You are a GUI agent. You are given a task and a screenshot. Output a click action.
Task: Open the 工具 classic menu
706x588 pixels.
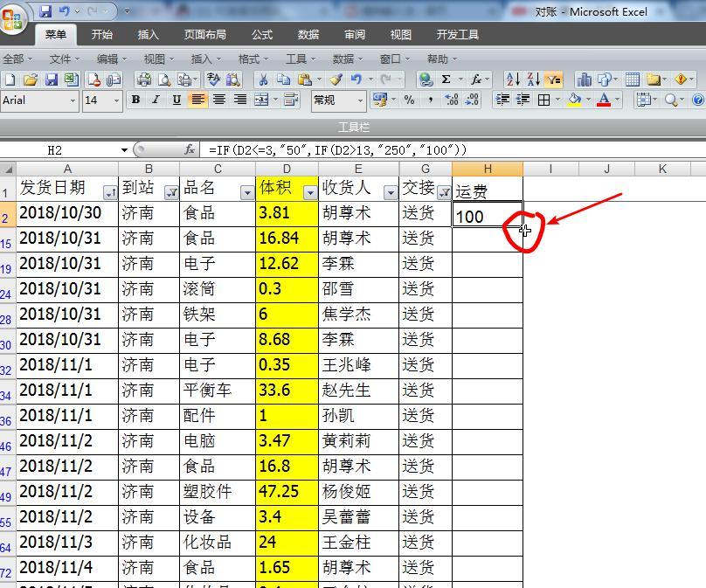(300, 59)
